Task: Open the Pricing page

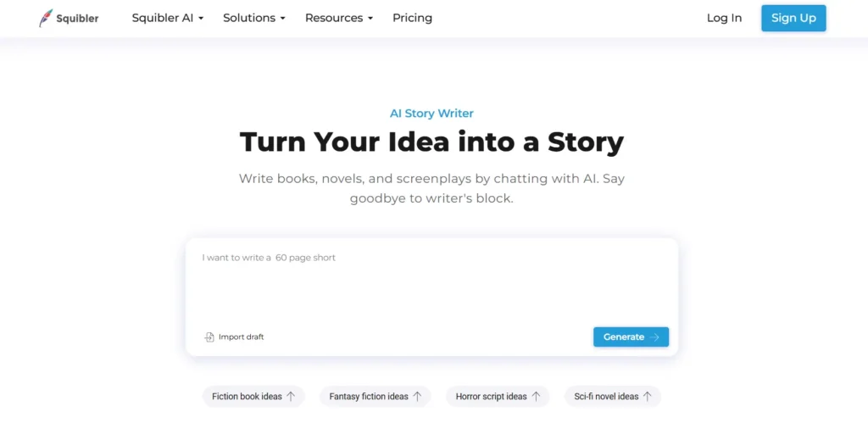Action: (x=412, y=18)
